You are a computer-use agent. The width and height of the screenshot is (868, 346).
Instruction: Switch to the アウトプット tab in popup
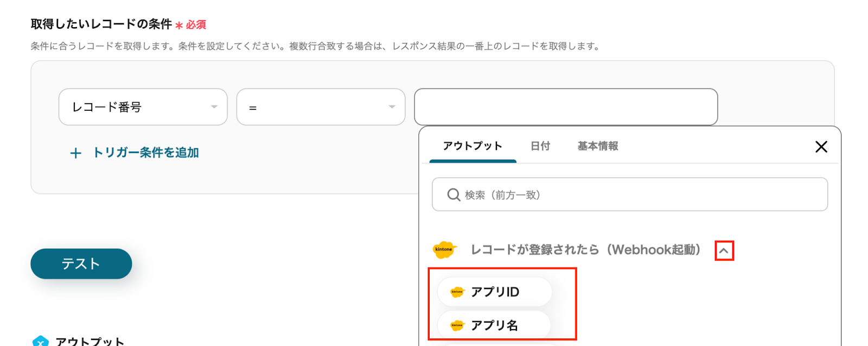473,146
